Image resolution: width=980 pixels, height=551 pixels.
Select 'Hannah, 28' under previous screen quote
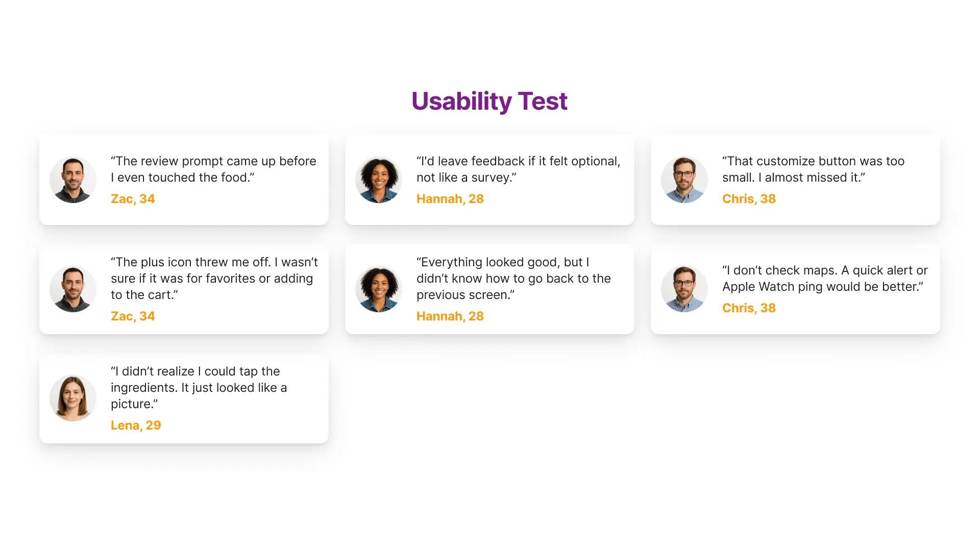(450, 316)
